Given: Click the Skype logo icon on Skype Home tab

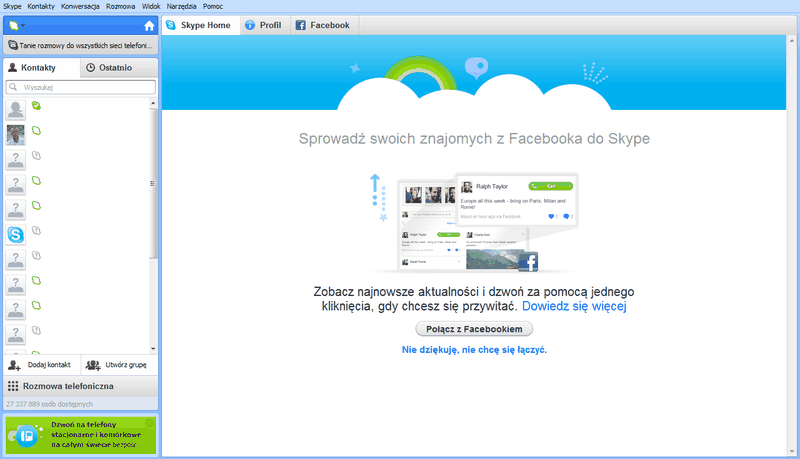Looking at the screenshot, I should 171,25.
